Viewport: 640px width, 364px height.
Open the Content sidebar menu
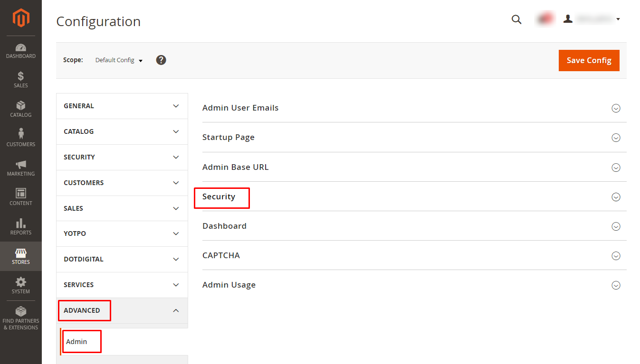[21, 197]
